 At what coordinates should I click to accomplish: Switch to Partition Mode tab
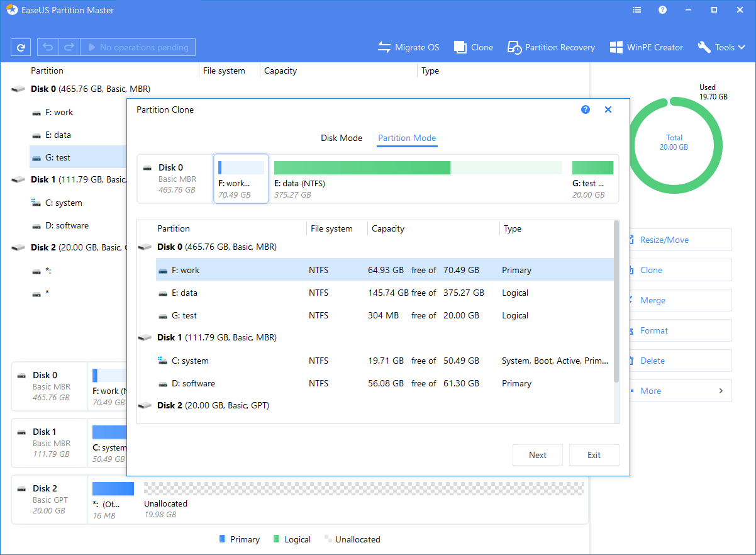tap(406, 138)
